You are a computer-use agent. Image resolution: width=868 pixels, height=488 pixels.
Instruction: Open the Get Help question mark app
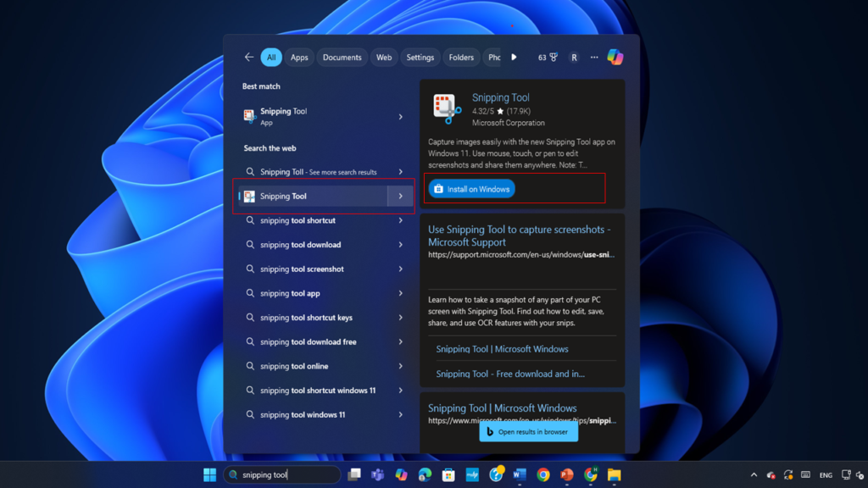pos(496,474)
